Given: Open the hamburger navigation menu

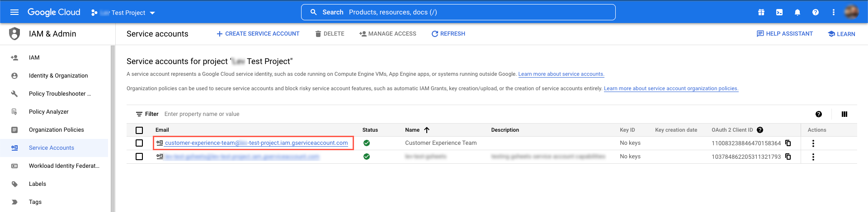Looking at the screenshot, I should point(14,12).
